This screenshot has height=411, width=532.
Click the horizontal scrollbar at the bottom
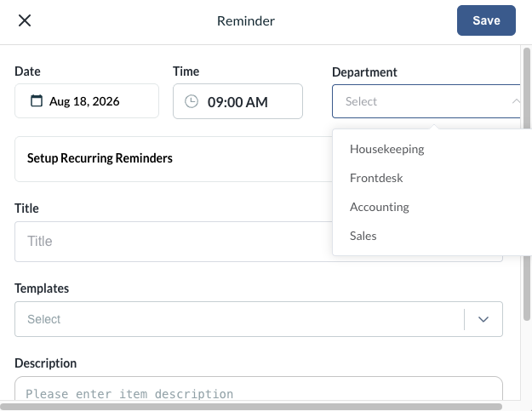[251, 406]
